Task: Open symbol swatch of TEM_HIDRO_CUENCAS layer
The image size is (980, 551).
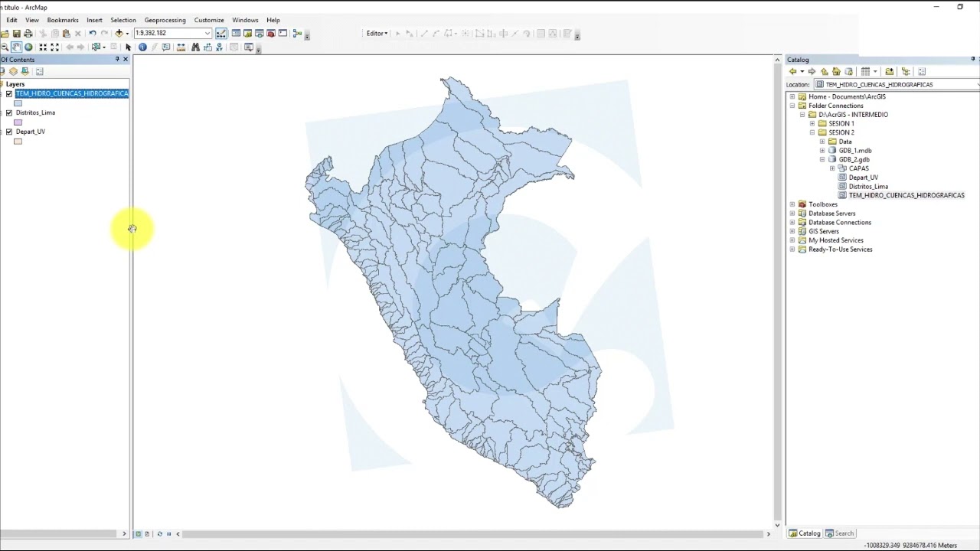Action: 18,103
